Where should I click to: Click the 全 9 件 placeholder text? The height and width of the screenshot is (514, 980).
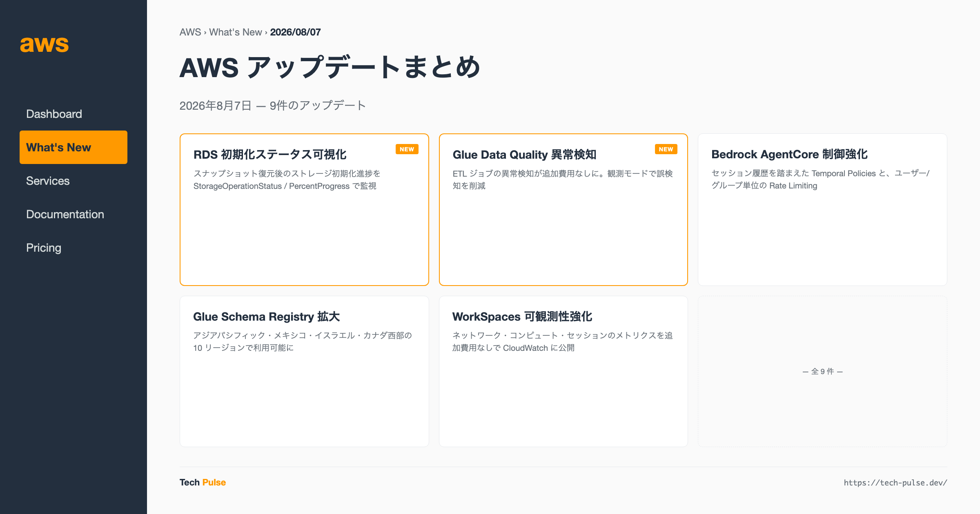point(822,372)
